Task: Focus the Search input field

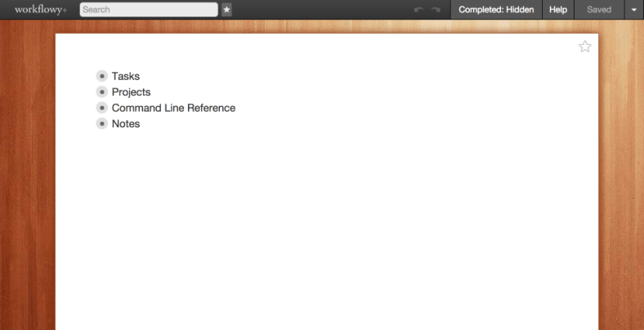Action: click(x=149, y=10)
